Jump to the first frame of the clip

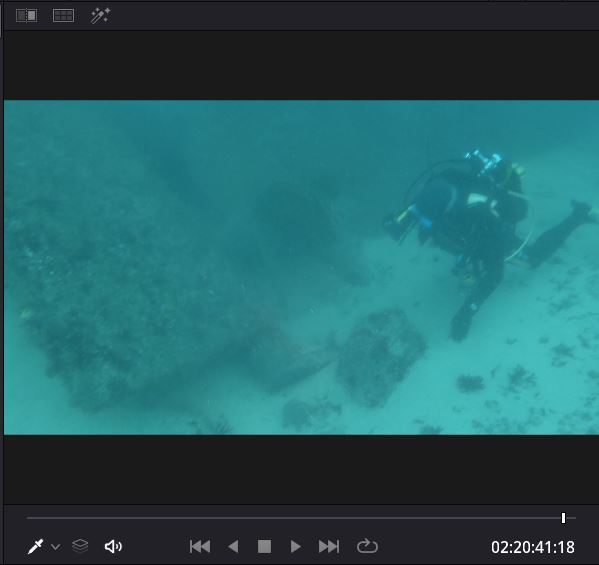point(200,546)
